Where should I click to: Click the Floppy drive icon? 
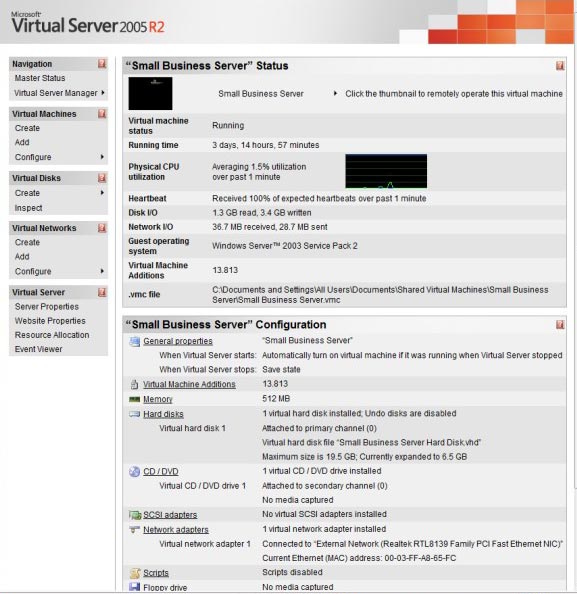click(x=134, y=587)
